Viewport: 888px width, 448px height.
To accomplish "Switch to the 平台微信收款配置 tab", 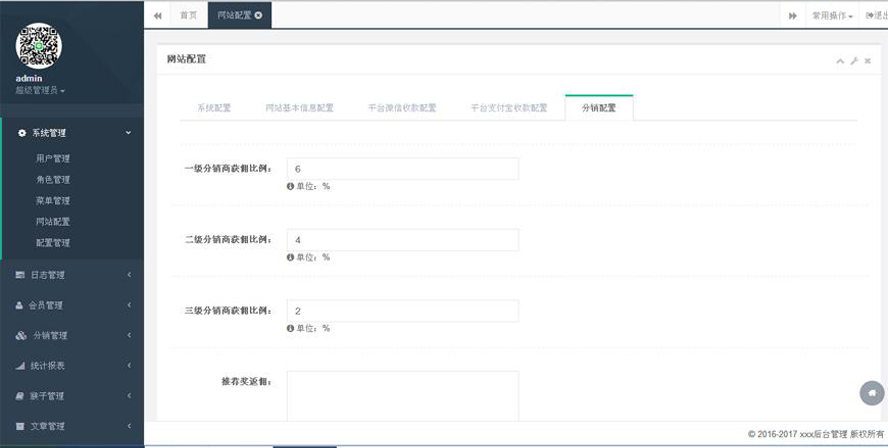I will pos(402,108).
